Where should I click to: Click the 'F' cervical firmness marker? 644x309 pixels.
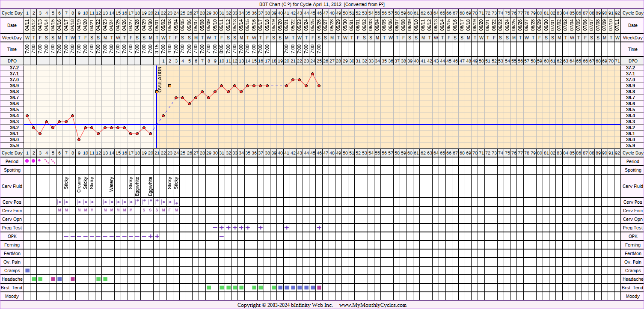coord(169,211)
